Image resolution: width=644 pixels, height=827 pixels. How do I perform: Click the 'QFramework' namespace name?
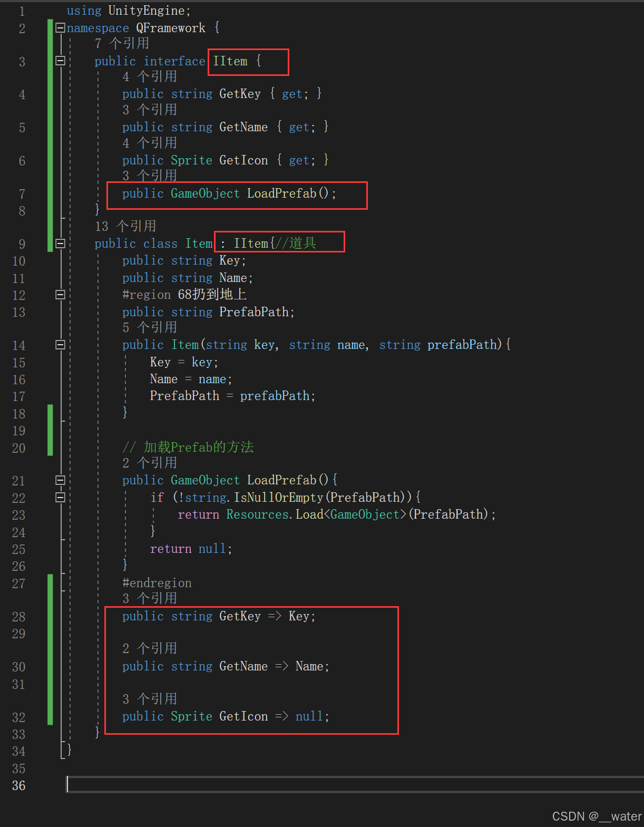pyautogui.click(x=171, y=28)
